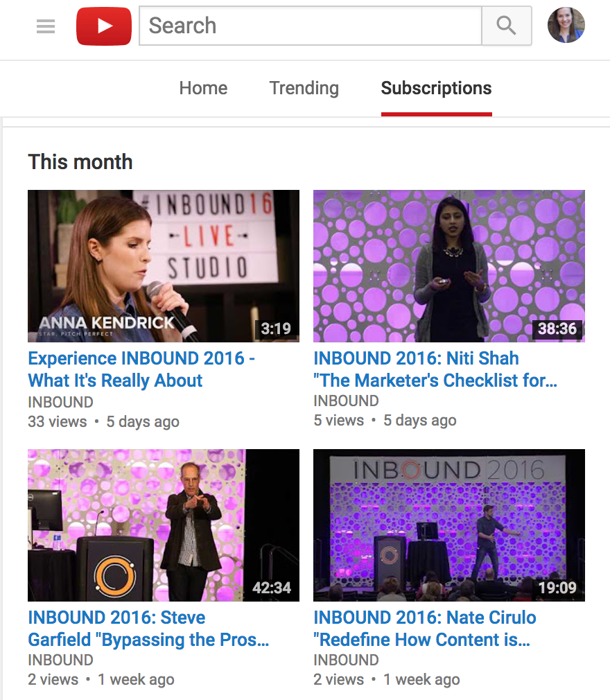Open the hamburger guide menu
This screenshot has width=610, height=700.
click(46, 26)
